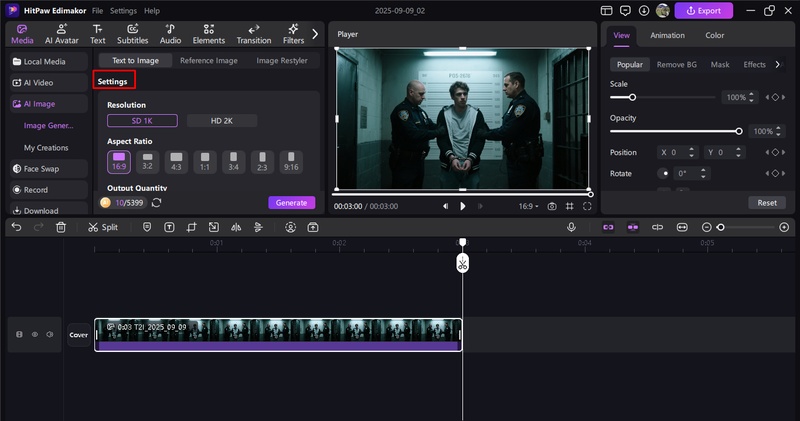800x421 pixels.
Task: Open the feedback message icon in title bar
Action: pos(625,11)
